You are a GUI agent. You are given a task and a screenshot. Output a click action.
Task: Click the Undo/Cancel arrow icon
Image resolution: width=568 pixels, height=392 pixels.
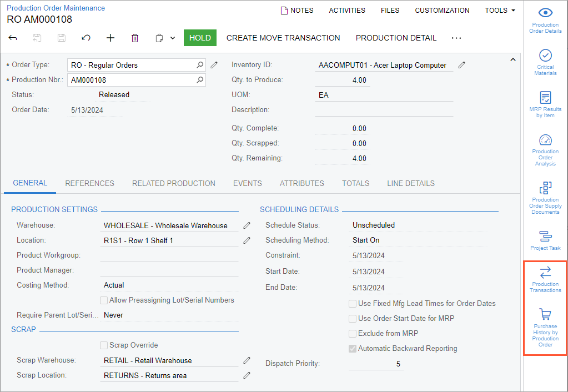coord(86,38)
